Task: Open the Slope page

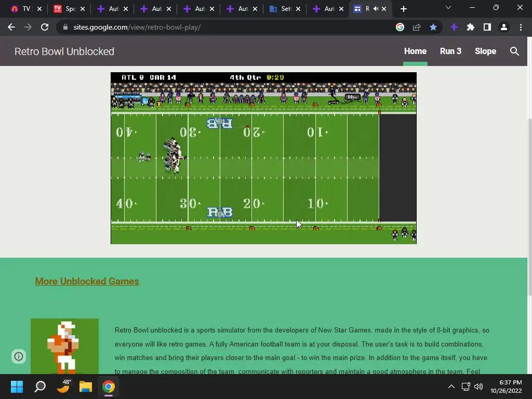Action: click(x=485, y=51)
